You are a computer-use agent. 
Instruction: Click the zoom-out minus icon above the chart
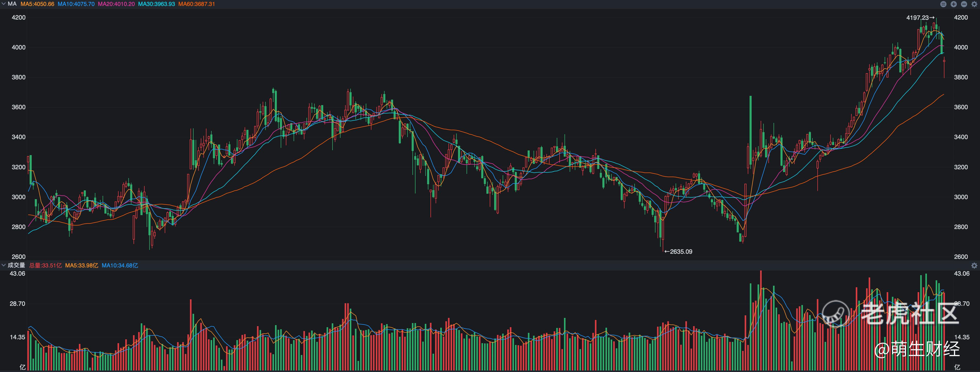964,4
